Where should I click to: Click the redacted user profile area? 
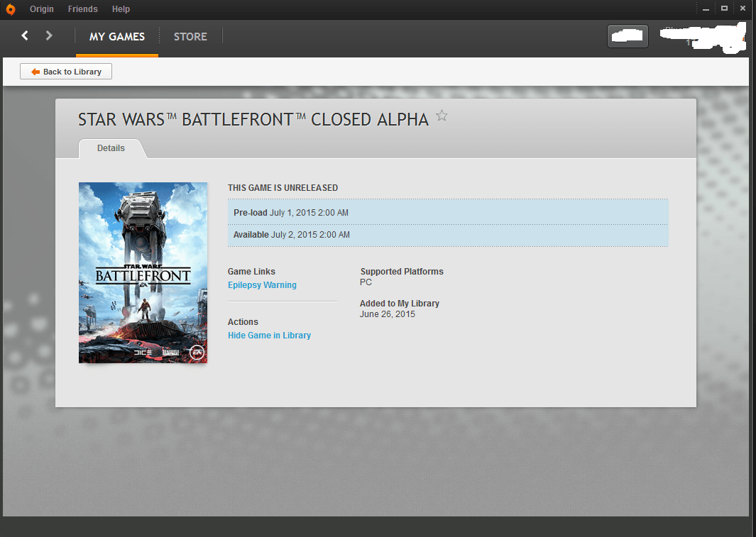703,37
